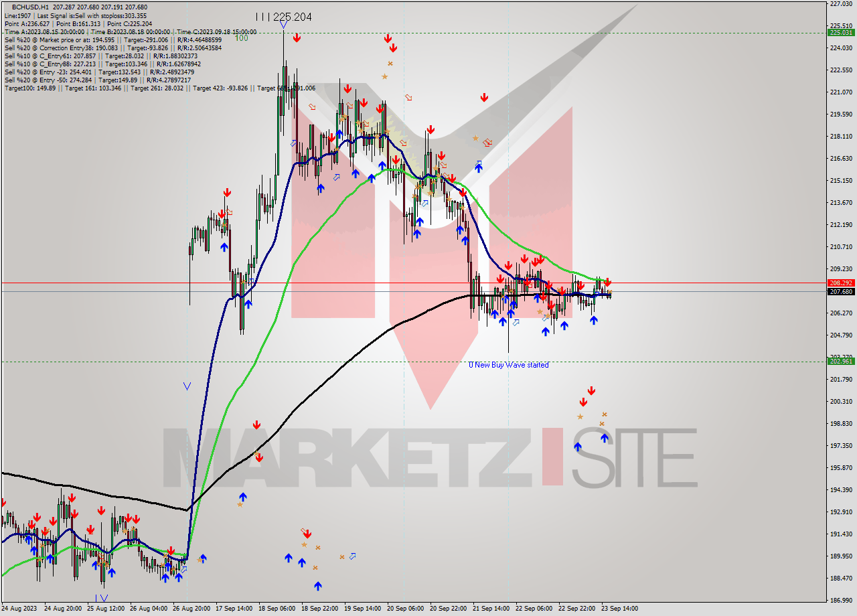The width and height of the screenshot is (857, 616).
Task: Click the 212.190 price axis label
Action: tap(841, 225)
